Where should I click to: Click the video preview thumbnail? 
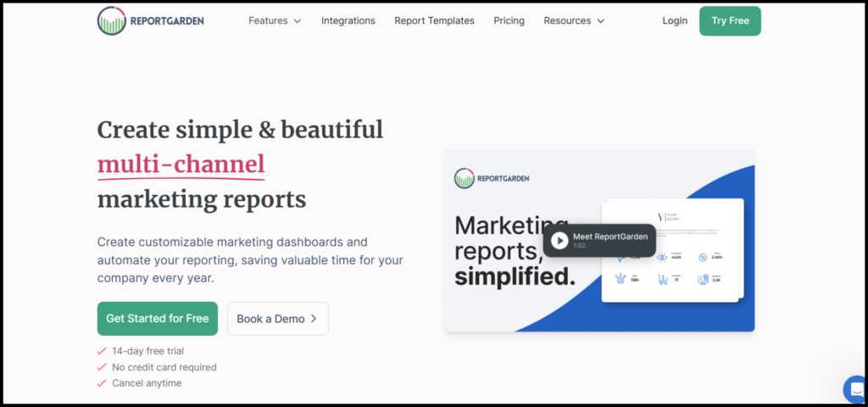click(x=599, y=240)
